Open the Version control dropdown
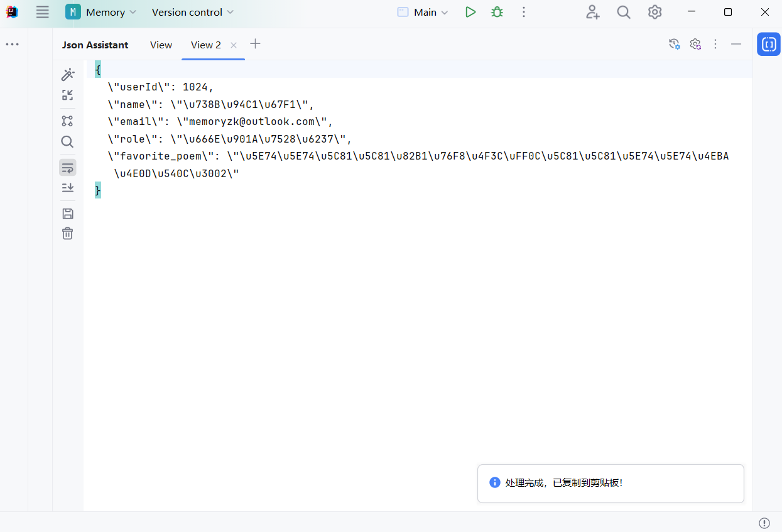This screenshot has height=532, width=782. point(192,12)
